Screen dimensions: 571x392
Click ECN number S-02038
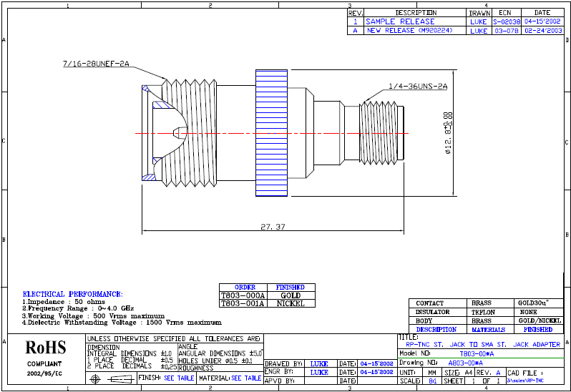pyautogui.click(x=505, y=22)
